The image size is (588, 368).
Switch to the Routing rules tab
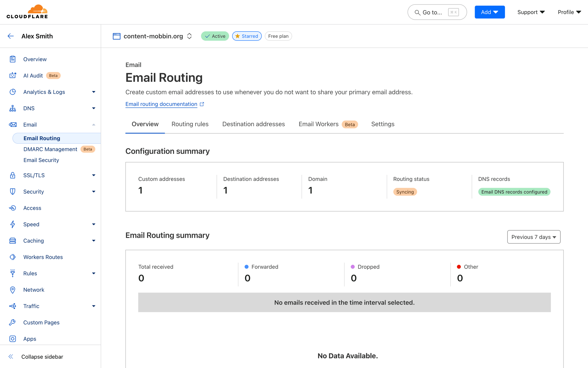click(x=190, y=124)
